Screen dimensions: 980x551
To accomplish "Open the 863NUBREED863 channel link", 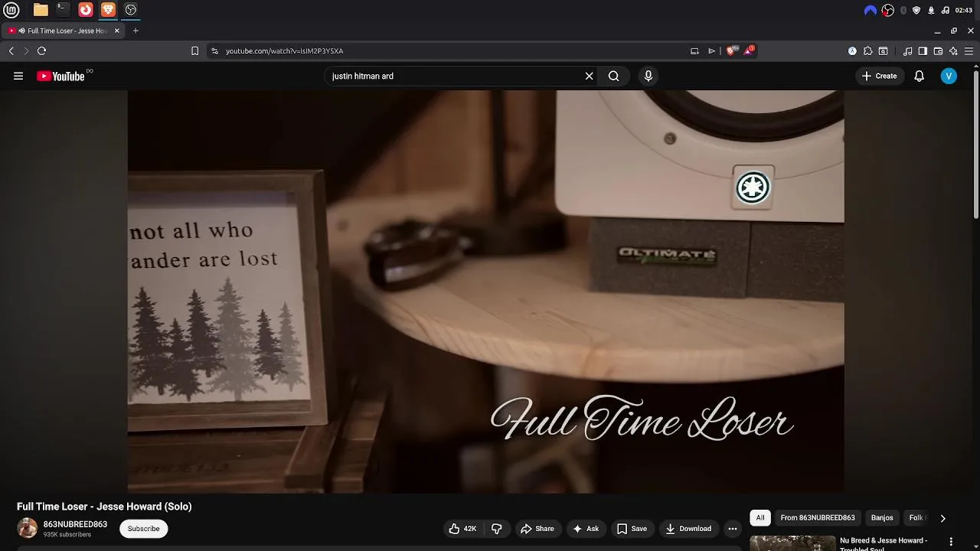I will 75,524.
